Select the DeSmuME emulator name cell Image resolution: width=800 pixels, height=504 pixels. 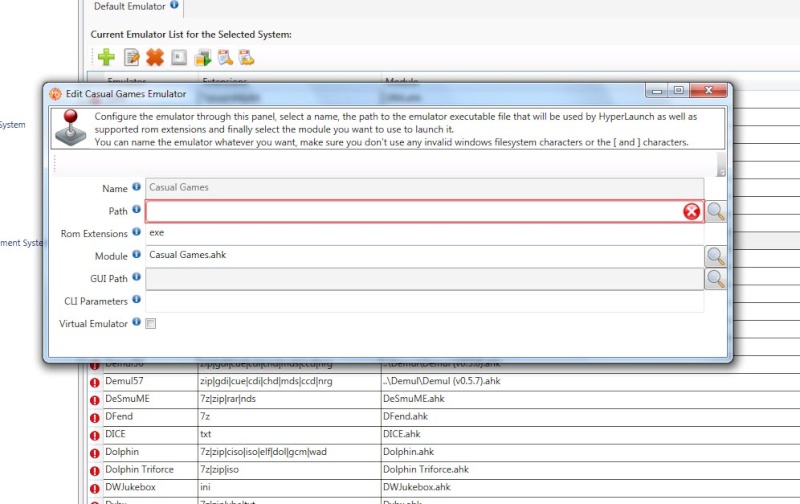click(x=151, y=399)
